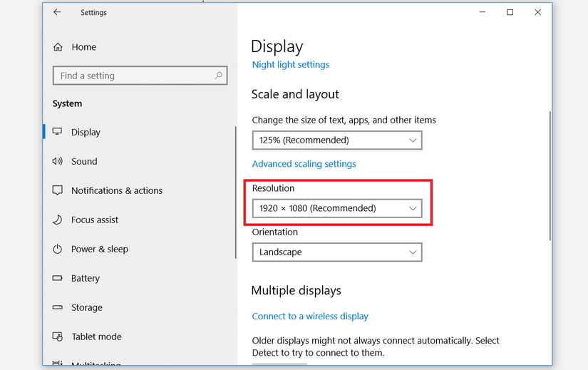The height and width of the screenshot is (370, 588).
Task: Open the 1920 × 1080 resolution dropdown
Action: (x=337, y=208)
